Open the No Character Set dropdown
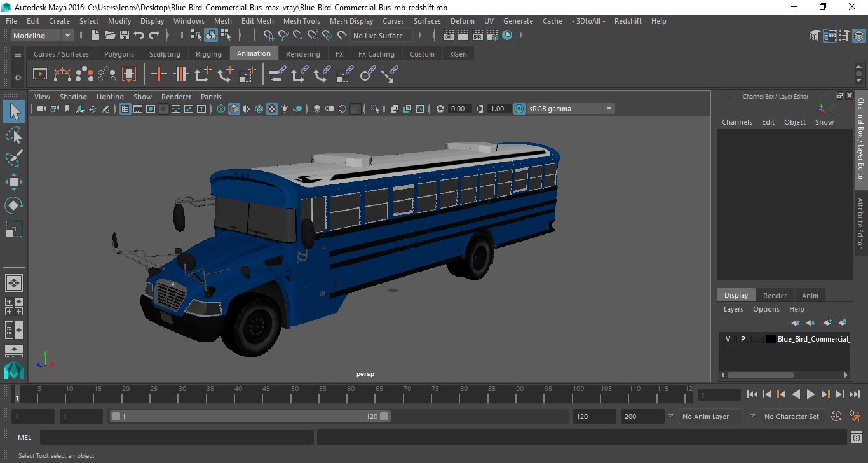 [x=792, y=417]
